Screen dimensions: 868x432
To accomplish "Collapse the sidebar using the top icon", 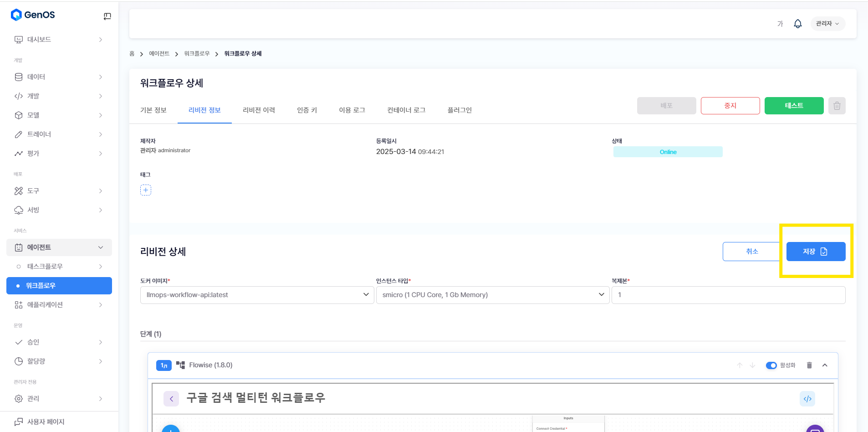I will 107,16.
